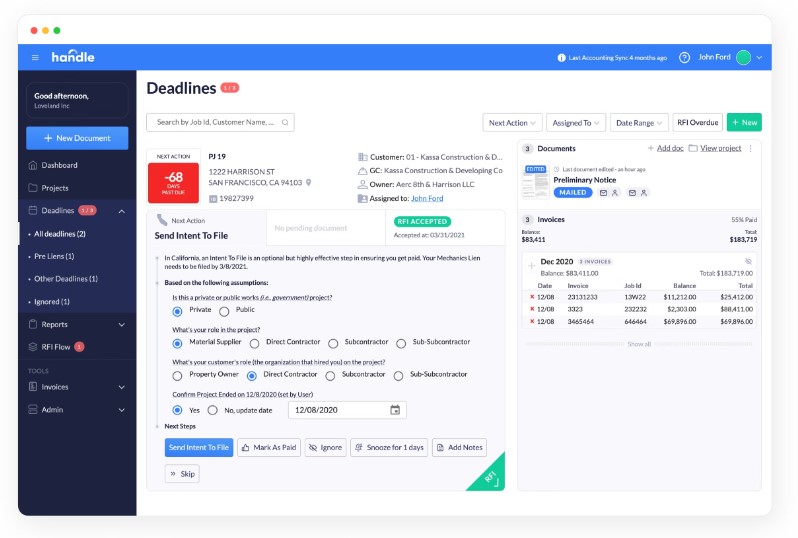Click the Admin icon in sidebar

pos(33,409)
